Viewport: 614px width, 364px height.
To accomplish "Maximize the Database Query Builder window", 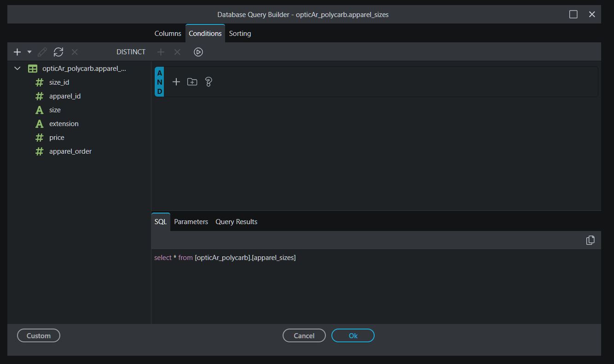I will [x=573, y=14].
